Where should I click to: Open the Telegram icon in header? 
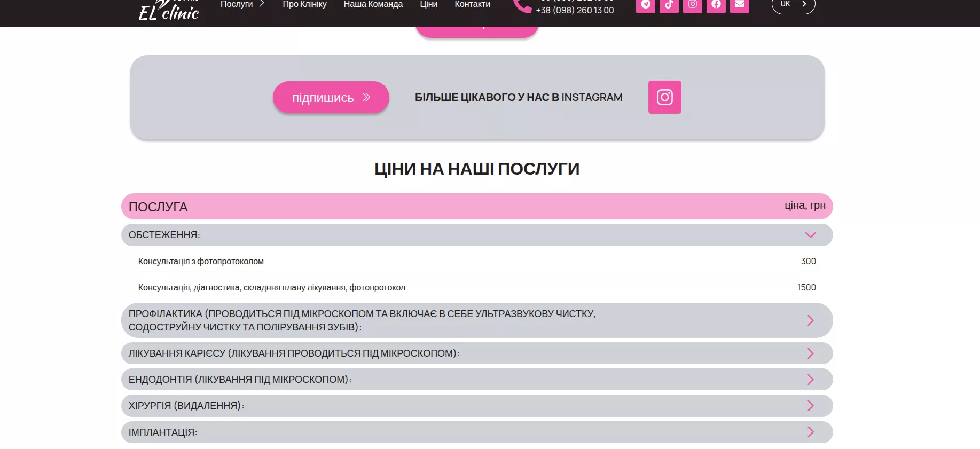[x=645, y=5]
